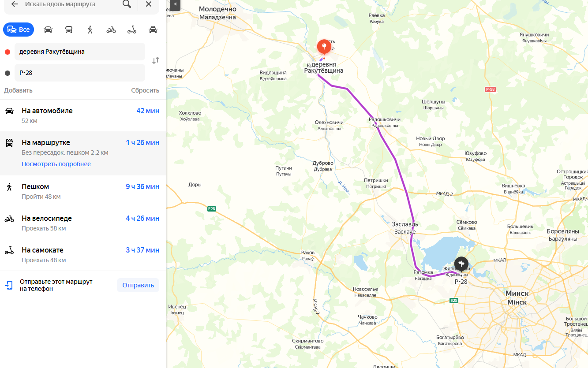Select the car transport mode icon
The image size is (588, 368).
(x=48, y=30)
